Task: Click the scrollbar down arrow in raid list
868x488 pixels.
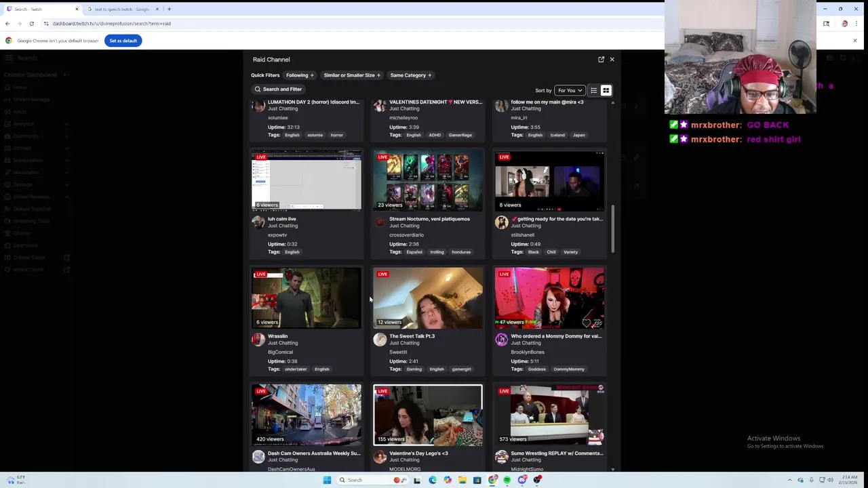Action: [x=613, y=469]
